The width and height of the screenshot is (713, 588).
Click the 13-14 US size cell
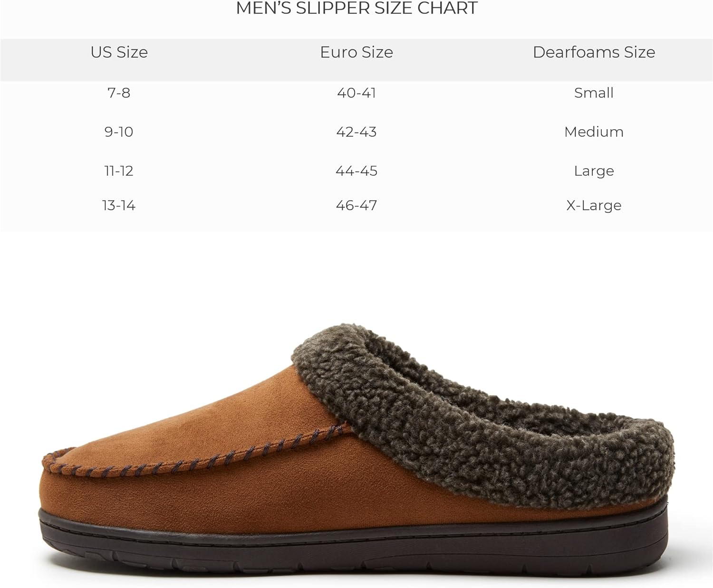tap(119, 205)
